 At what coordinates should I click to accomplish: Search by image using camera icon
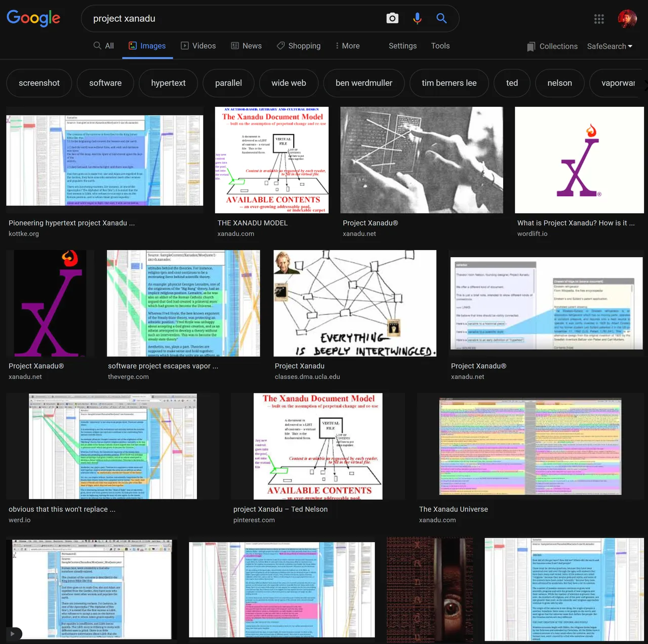click(392, 18)
